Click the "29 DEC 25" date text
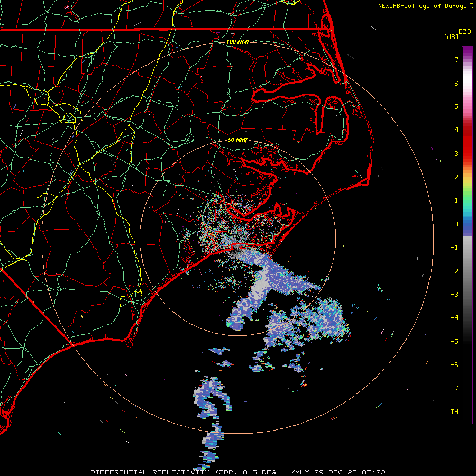The height and width of the screenshot is (476, 476). point(336,472)
